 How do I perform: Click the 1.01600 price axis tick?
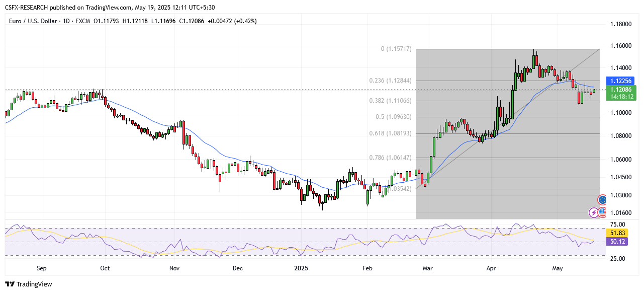(x=621, y=213)
